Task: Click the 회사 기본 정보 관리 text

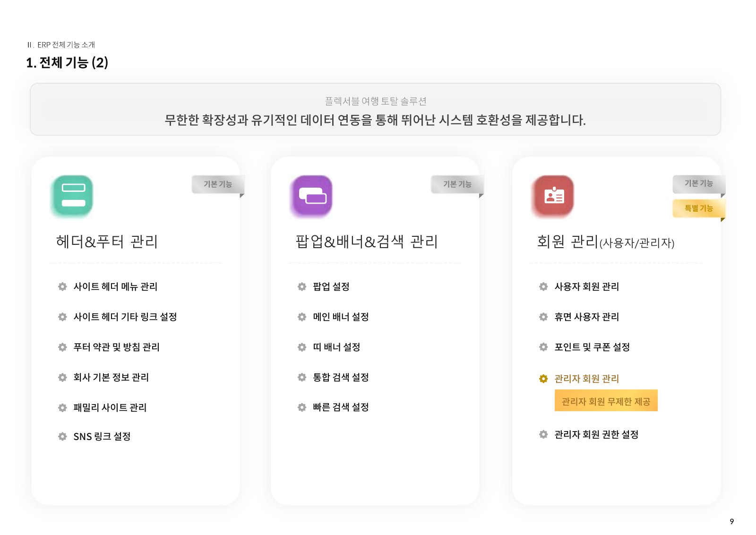Action: pyautogui.click(x=111, y=377)
